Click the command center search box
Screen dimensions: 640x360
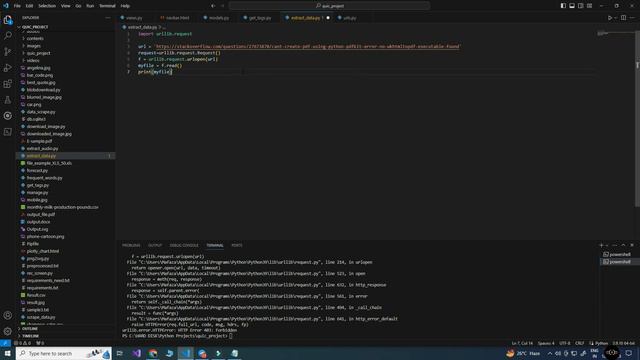(x=329, y=6)
